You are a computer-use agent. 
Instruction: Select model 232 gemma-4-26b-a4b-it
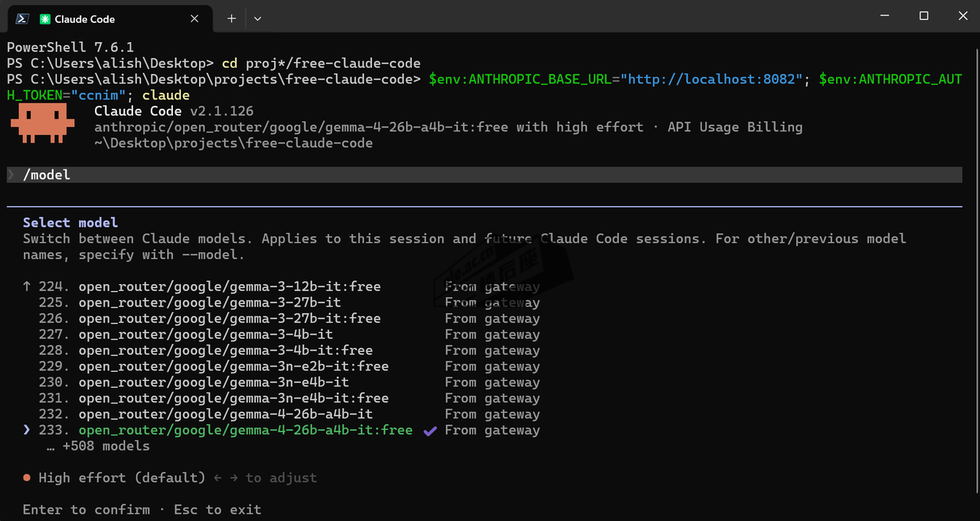pos(226,415)
